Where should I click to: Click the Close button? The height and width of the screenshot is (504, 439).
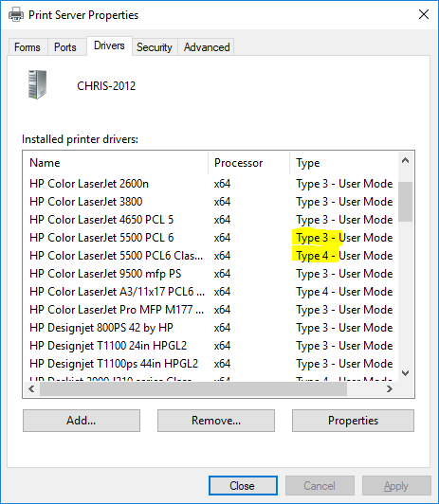tap(243, 486)
